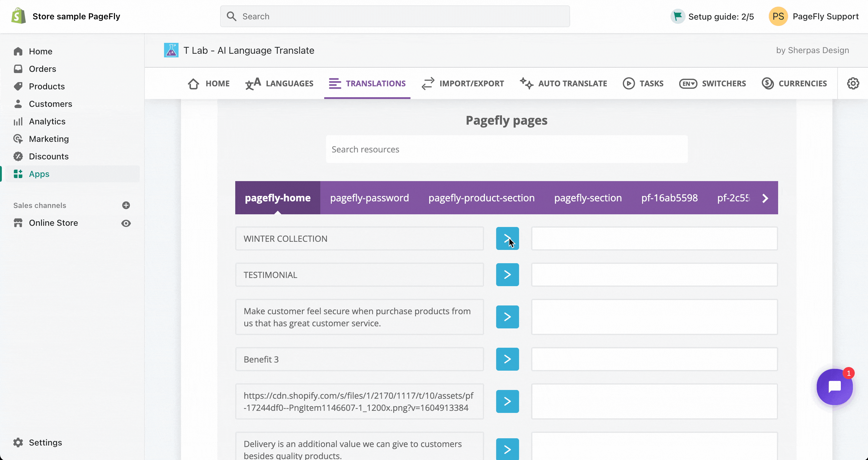Open Customers in sidebar

pyautogui.click(x=51, y=104)
